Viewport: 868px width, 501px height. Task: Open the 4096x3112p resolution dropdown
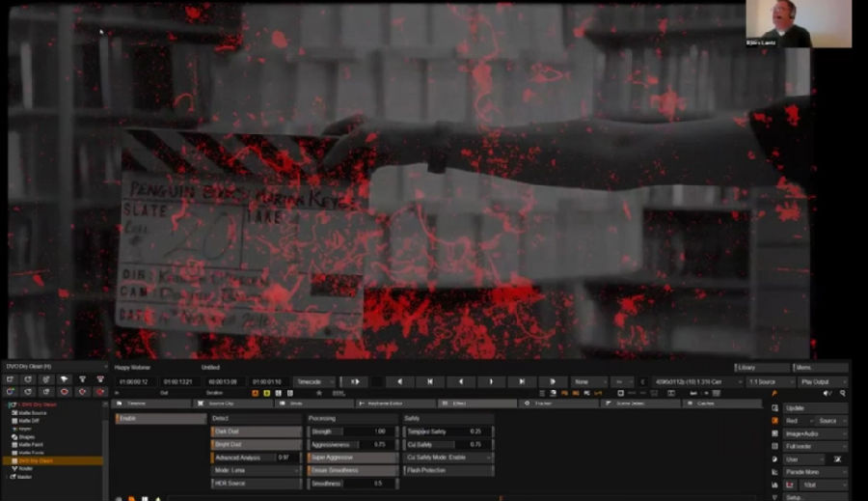click(697, 382)
